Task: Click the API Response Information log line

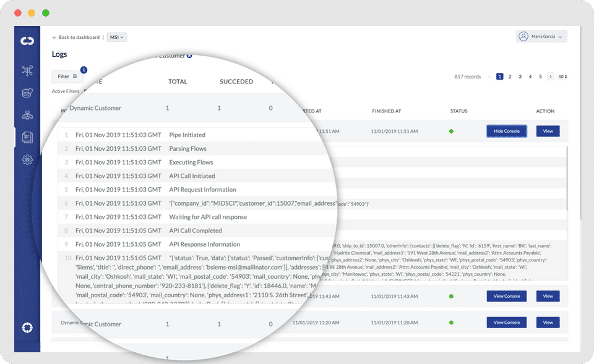Action: coord(205,244)
